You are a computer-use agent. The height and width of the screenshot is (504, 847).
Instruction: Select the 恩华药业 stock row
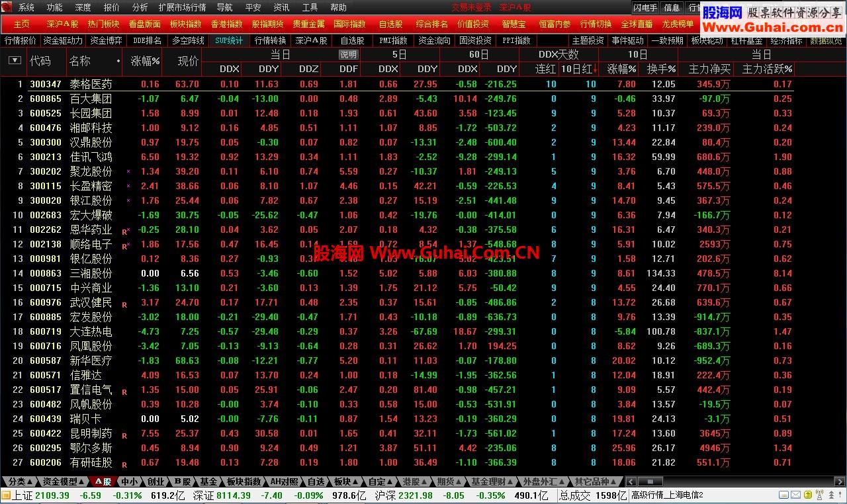397,230
